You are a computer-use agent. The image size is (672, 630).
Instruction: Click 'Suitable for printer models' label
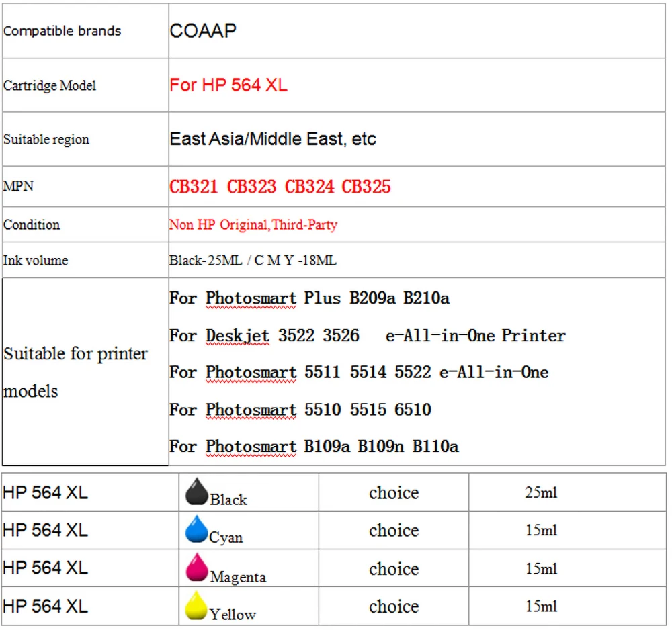tap(75, 372)
